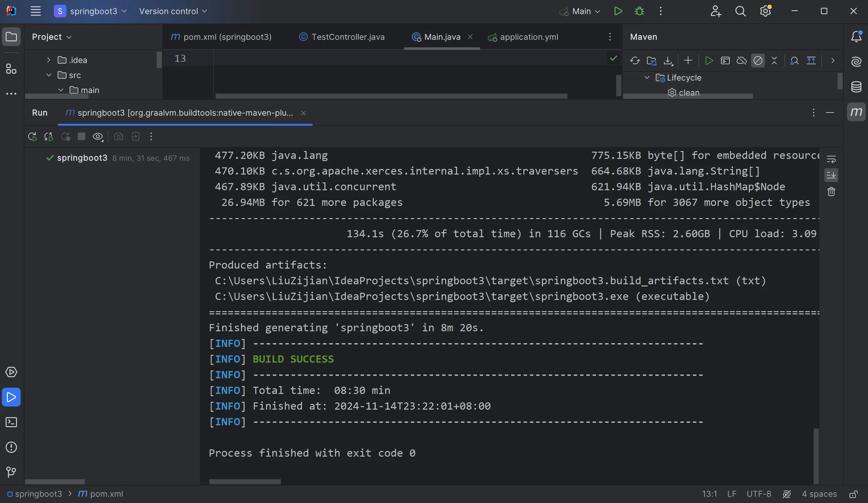Image resolution: width=868 pixels, height=503 pixels.
Task: Select the clean lifecycle goal
Action: point(684,93)
